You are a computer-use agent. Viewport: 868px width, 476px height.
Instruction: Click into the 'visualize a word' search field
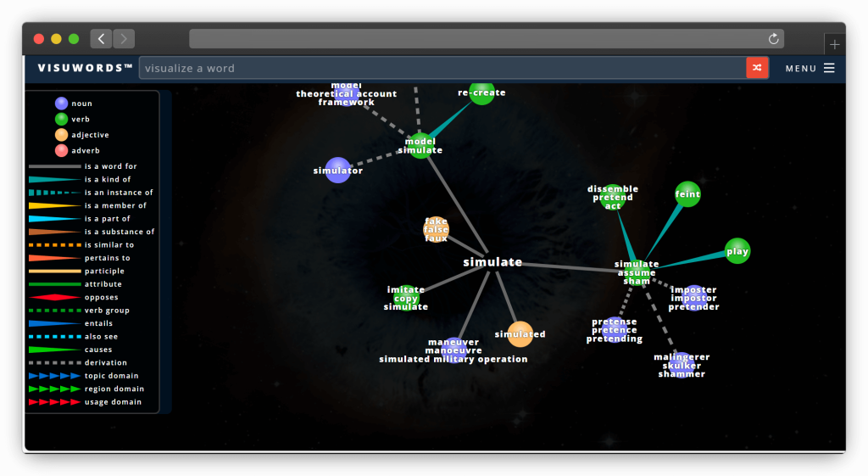pos(441,68)
